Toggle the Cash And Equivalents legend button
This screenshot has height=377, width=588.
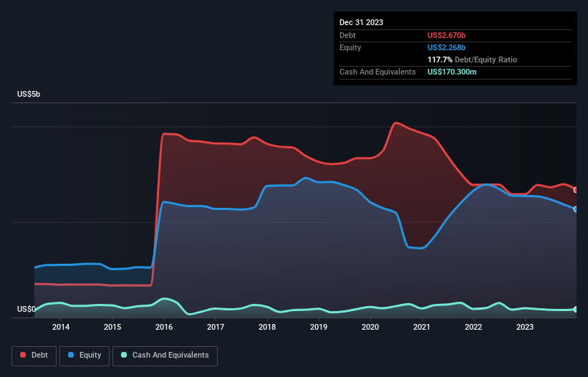pos(165,355)
